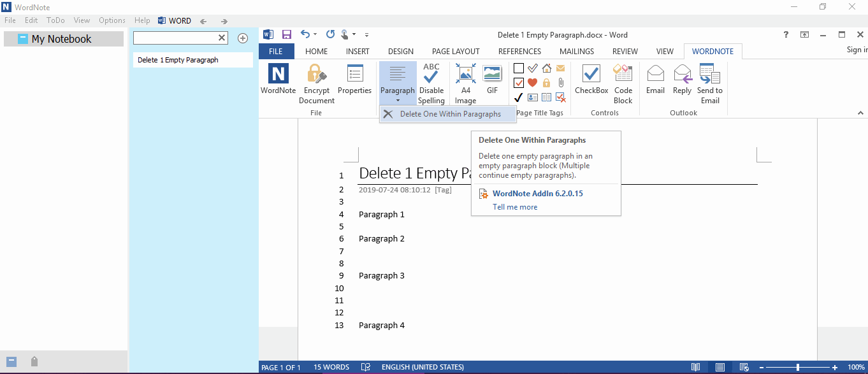Apply the padlock tag icon

(x=546, y=83)
